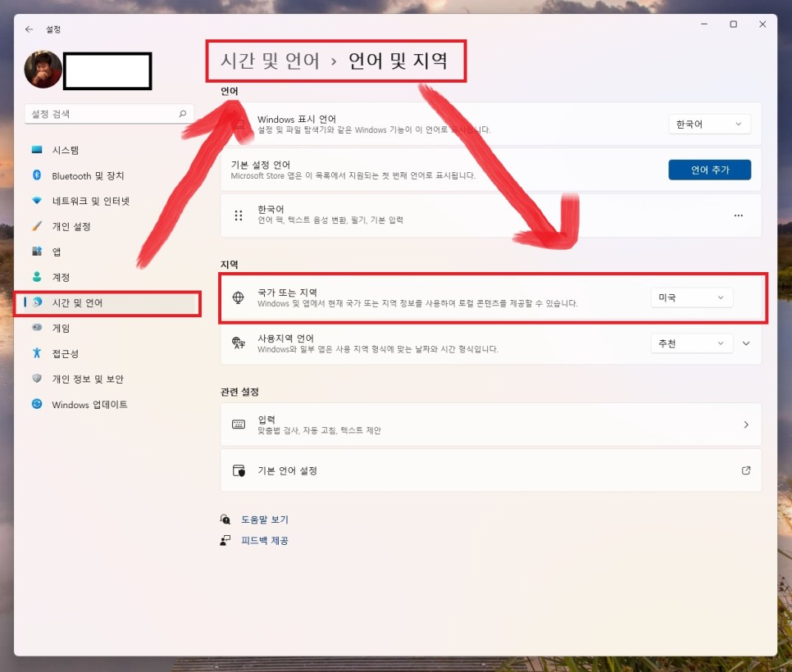Screen dimensions: 792x672
Task: Open the 계정 page
Action: 108,277
